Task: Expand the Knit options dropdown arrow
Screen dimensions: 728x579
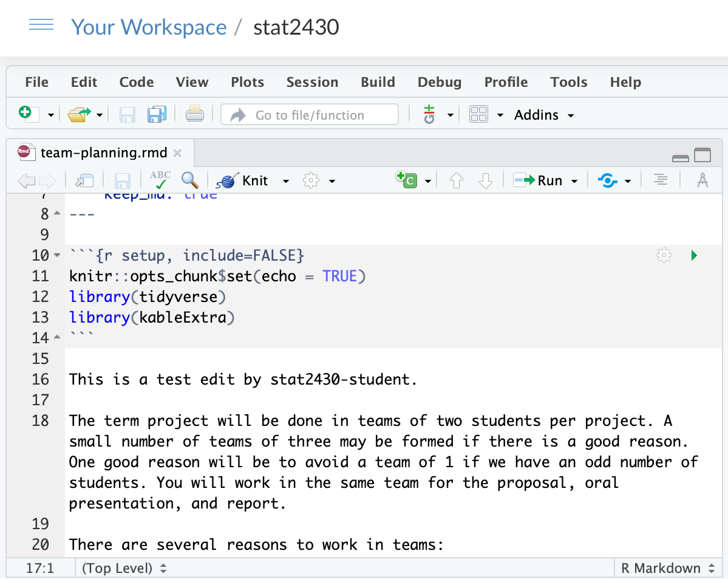Action: [286, 181]
